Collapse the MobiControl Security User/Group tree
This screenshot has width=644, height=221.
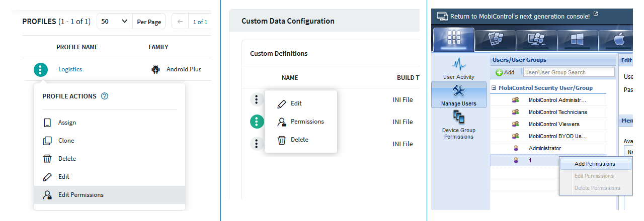[494, 88]
